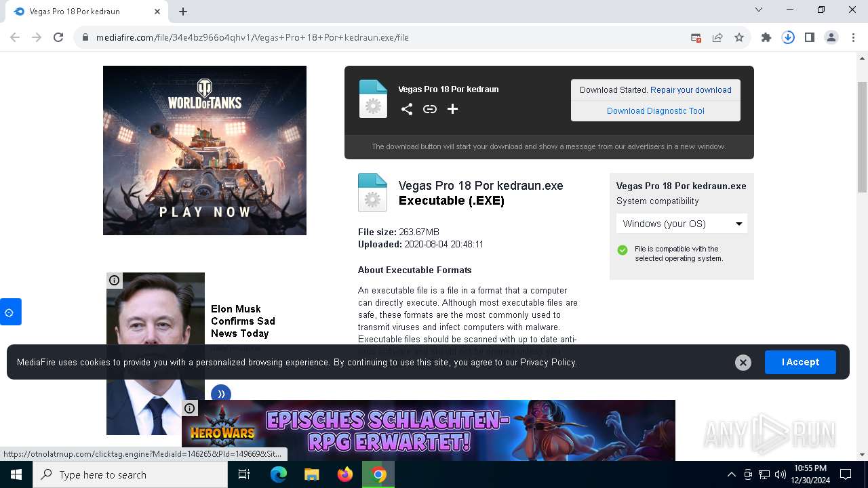
Task: Show hidden tray icons chevron
Action: [x=731, y=474]
